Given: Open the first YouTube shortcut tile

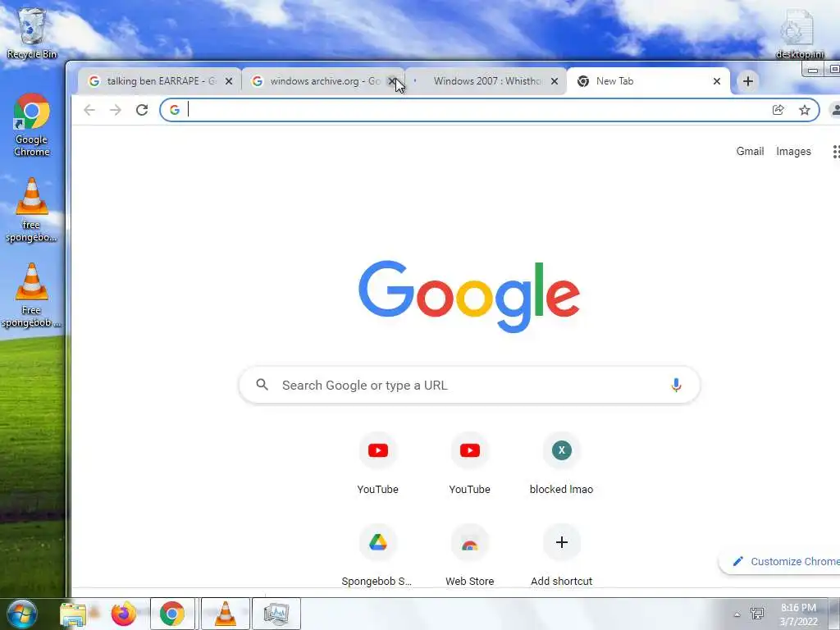Looking at the screenshot, I should 377,463.
